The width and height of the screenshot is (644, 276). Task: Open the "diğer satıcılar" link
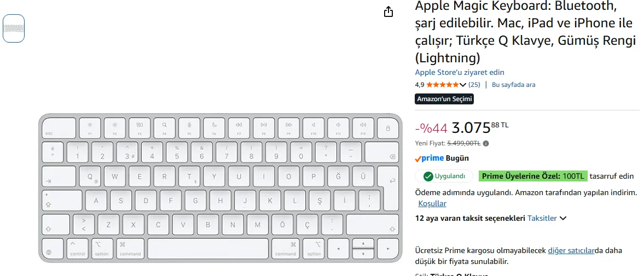(571, 250)
